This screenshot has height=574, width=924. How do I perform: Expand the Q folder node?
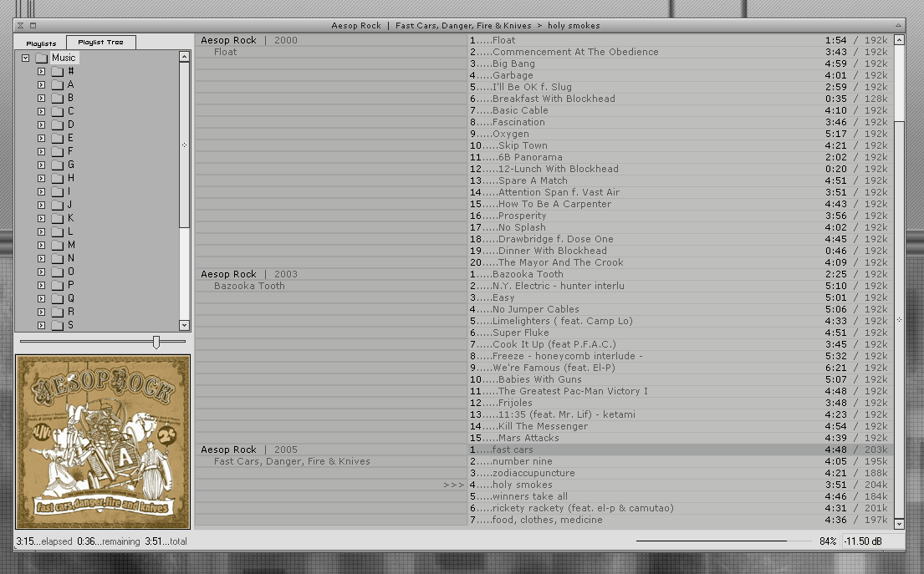[x=41, y=298]
